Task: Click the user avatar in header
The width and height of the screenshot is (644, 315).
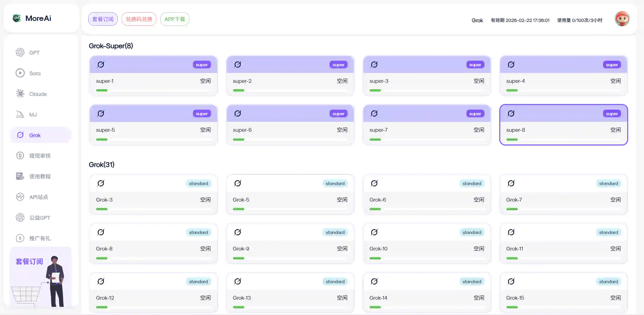Action: pyautogui.click(x=622, y=19)
